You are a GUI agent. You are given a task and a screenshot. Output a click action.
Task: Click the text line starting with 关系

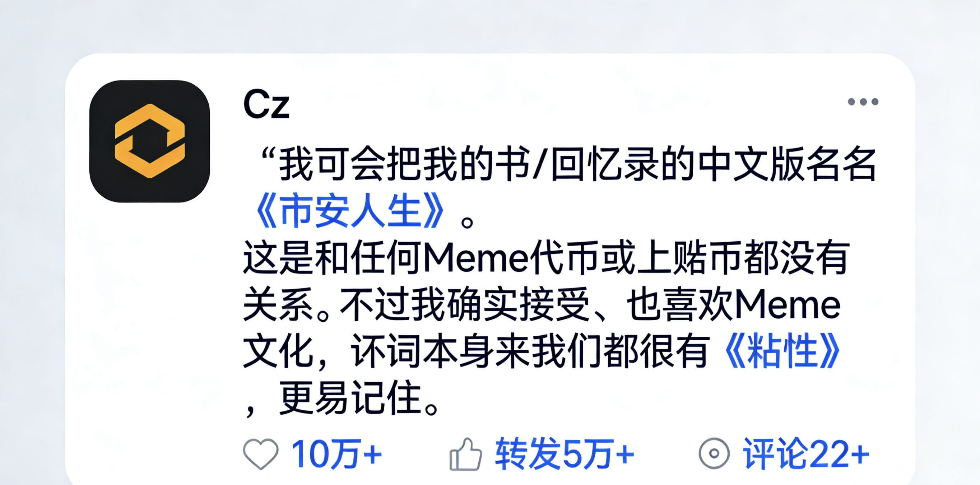[542, 305]
